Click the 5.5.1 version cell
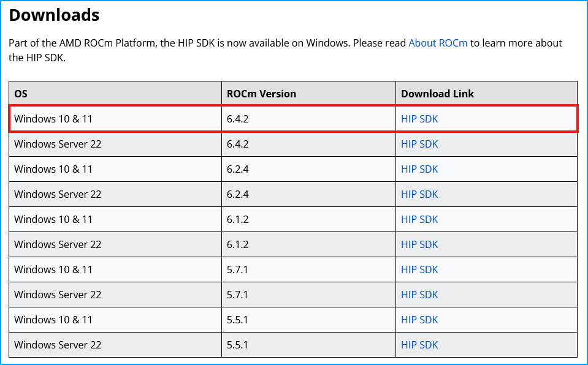 (x=237, y=320)
